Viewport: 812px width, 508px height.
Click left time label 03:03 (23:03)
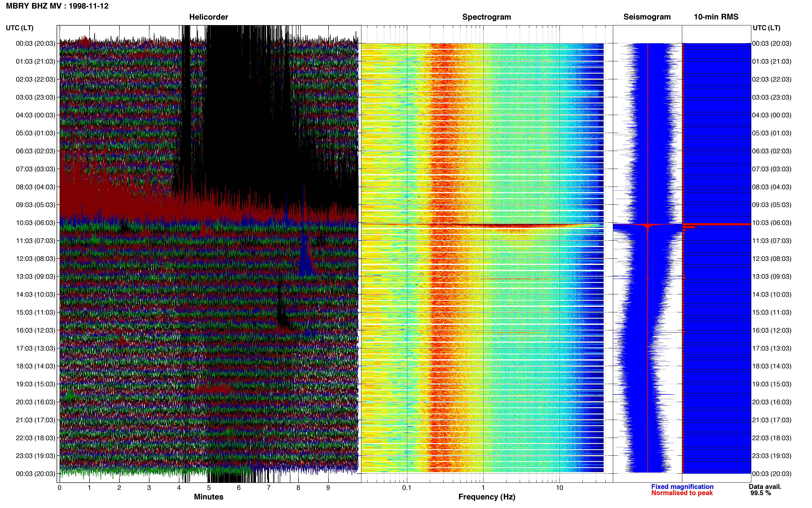36,97
